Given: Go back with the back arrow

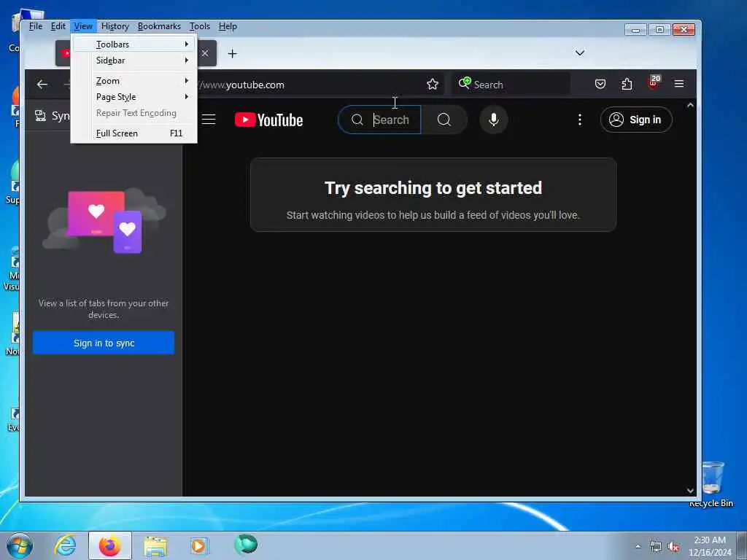Looking at the screenshot, I should click(x=42, y=85).
